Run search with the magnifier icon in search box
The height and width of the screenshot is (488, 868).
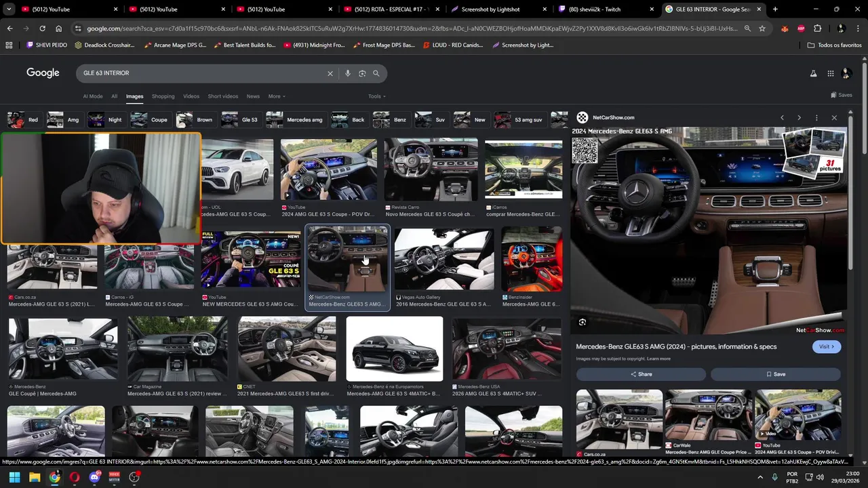click(x=376, y=73)
